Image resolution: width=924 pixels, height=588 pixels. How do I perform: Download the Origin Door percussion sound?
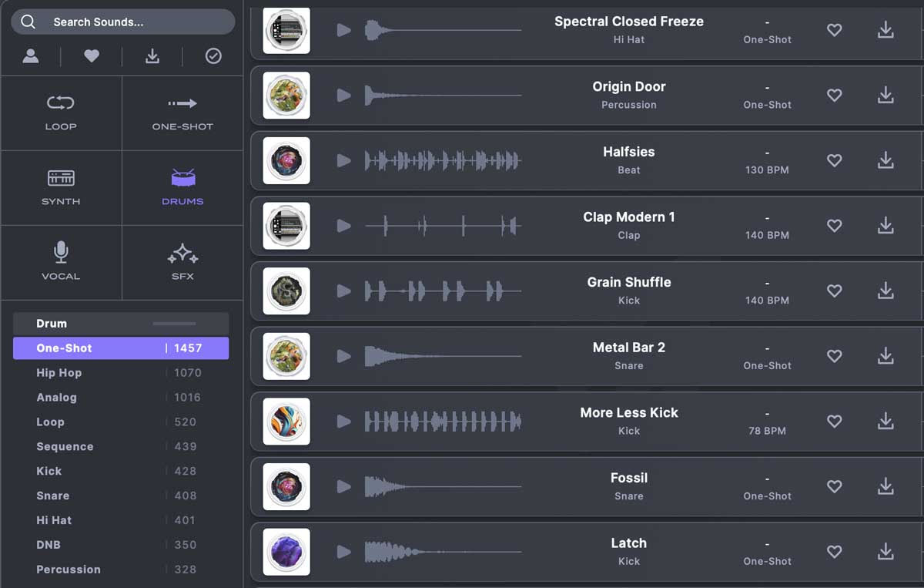pyautogui.click(x=885, y=96)
